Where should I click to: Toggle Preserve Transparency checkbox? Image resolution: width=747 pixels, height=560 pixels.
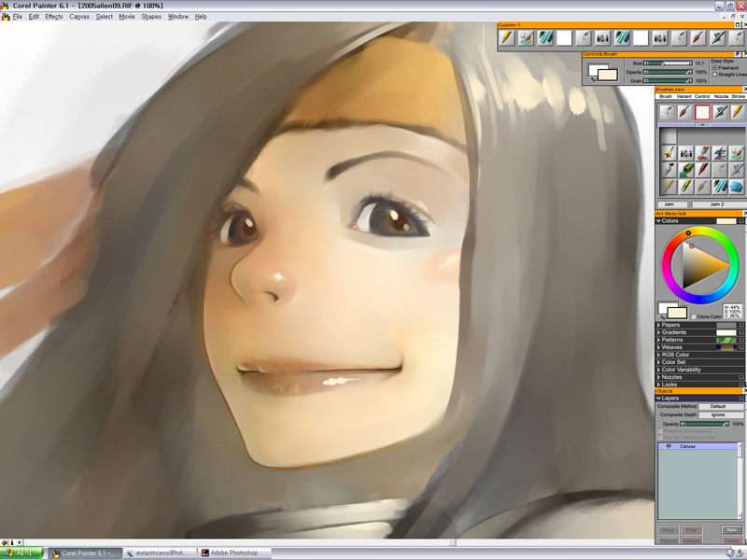coord(660,431)
